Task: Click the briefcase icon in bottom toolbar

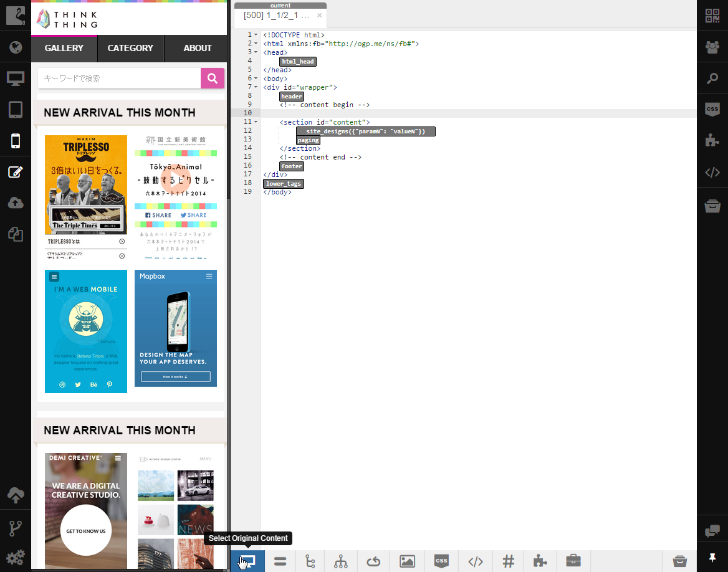Action: pos(573,561)
